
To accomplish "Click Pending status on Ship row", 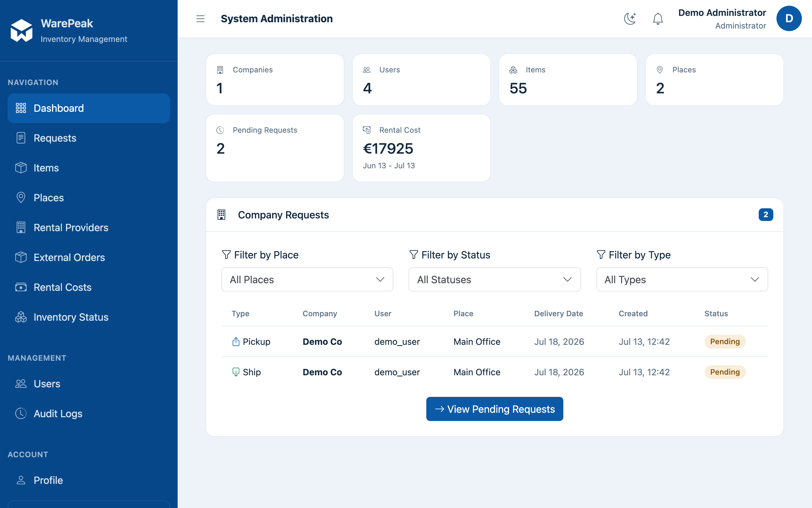I will [x=725, y=372].
